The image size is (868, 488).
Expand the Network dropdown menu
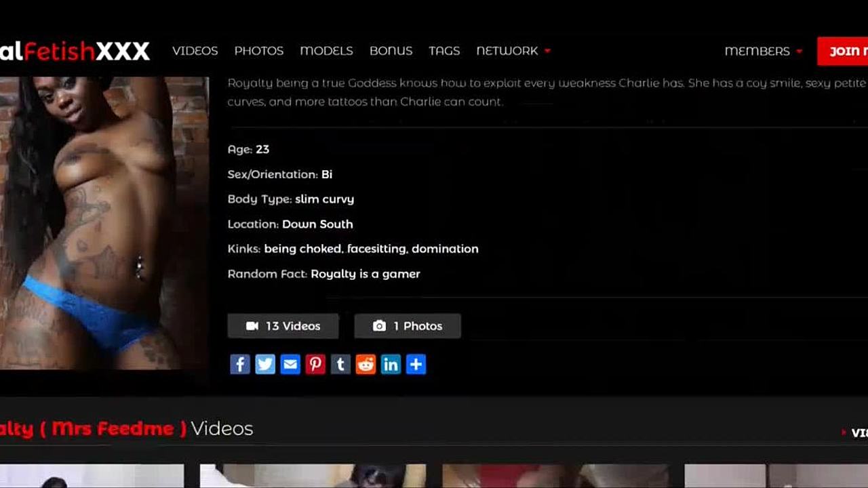pos(513,51)
